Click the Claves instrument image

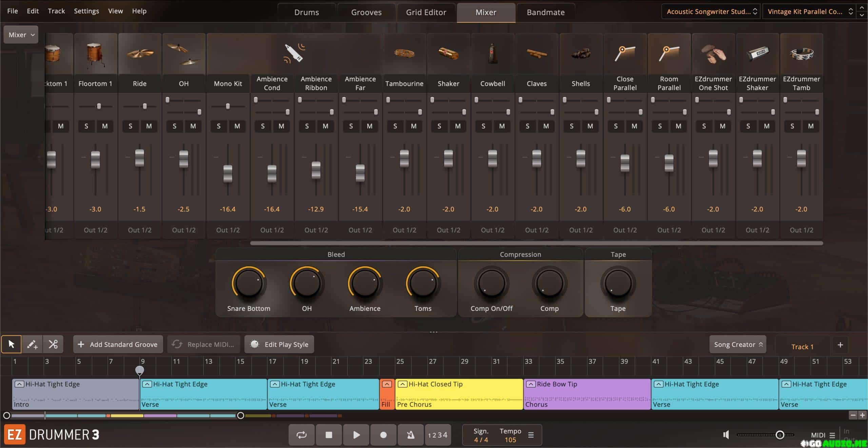coord(536,54)
